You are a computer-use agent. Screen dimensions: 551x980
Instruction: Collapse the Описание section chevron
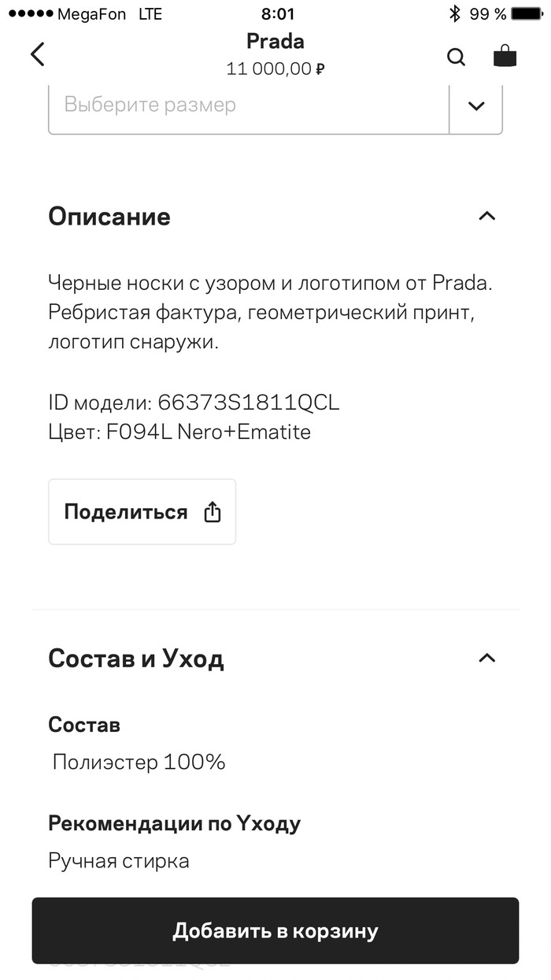(487, 216)
